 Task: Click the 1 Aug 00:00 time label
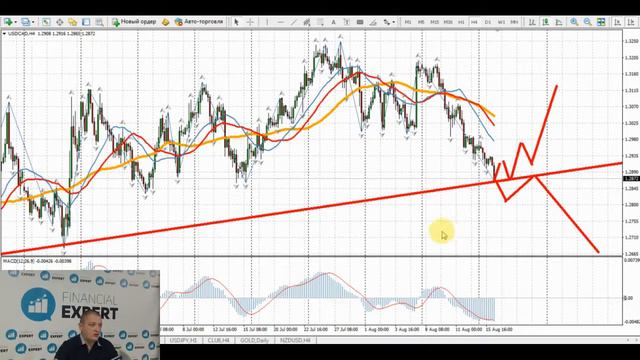point(376,329)
